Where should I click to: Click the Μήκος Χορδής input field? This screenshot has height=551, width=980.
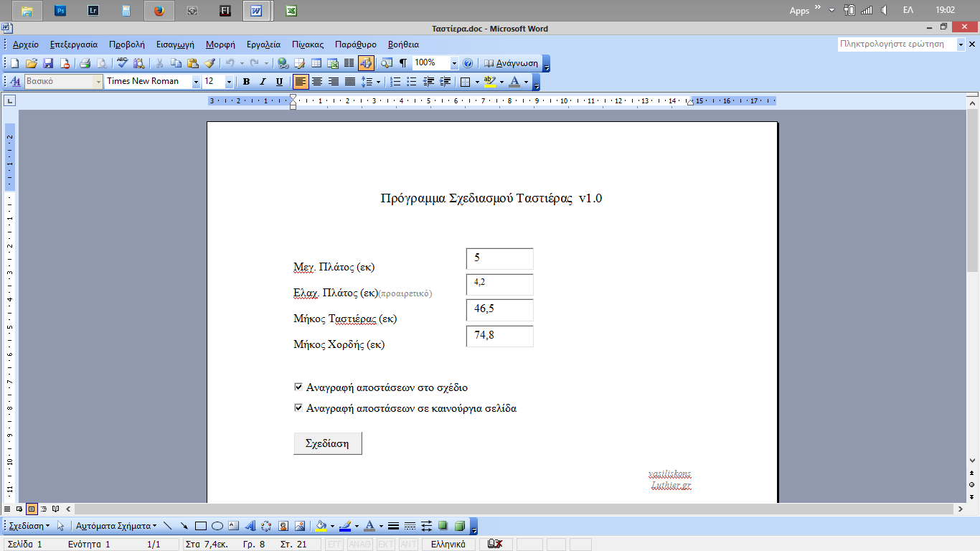coord(499,336)
